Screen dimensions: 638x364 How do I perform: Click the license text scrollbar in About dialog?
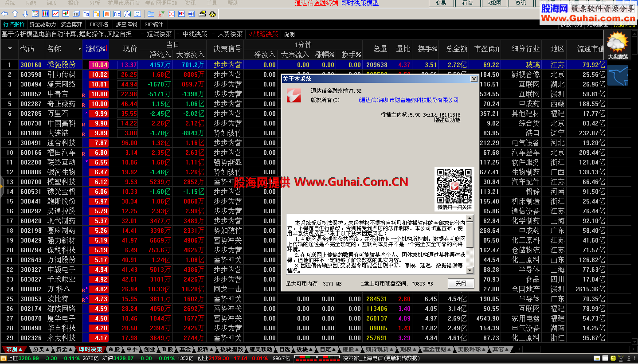point(470,244)
